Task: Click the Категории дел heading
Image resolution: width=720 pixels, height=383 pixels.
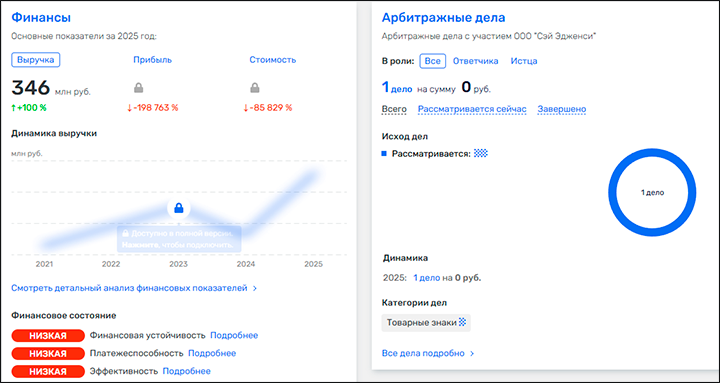Action: [x=415, y=303]
